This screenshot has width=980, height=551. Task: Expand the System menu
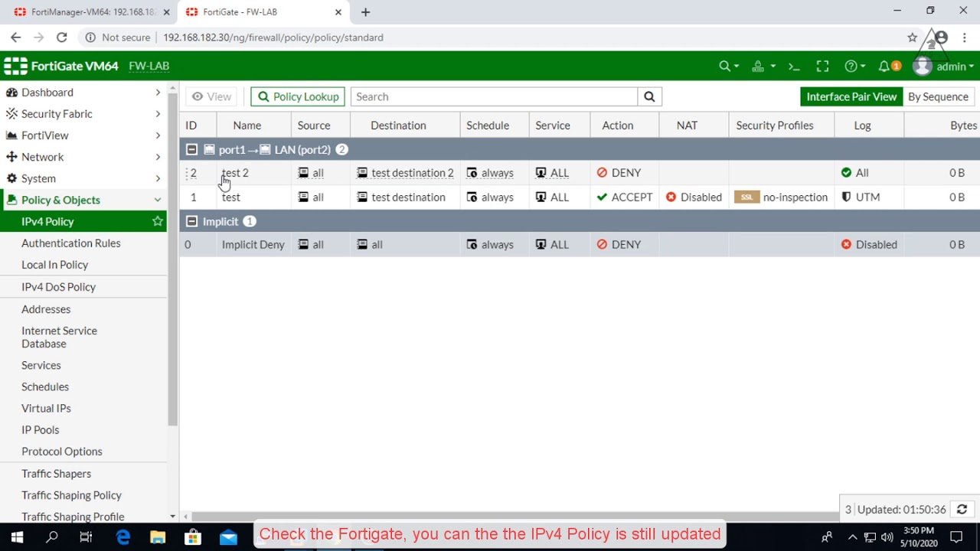coord(83,178)
